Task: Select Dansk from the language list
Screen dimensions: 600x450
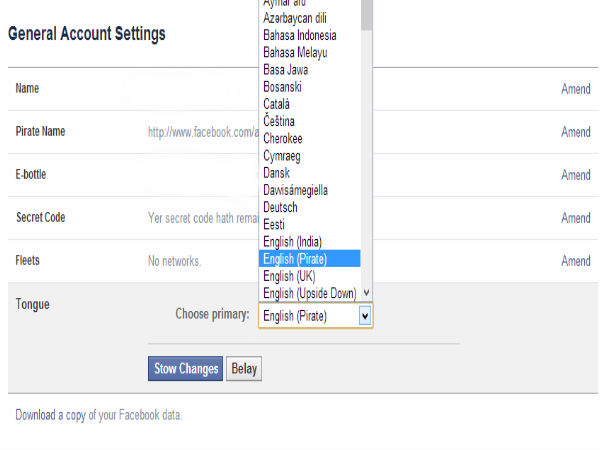Action: pyautogui.click(x=276, y=173)
